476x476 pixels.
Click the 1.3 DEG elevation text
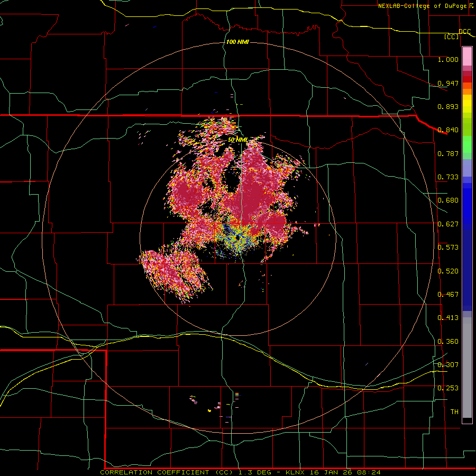tap(255, 472)
